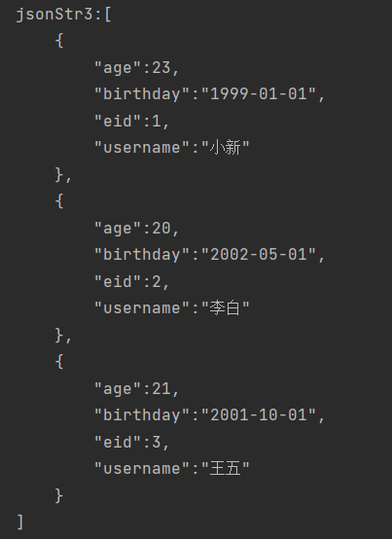This screenshot has height=539, width=392.
Task: Click the first object's closing brace with comma
Action: 63,174
